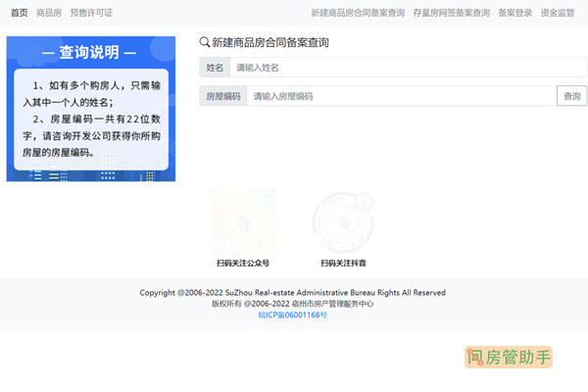Select 新建商品房合同备案查询 in the navbar
The width and height of the screenshot is (588, 392).
tap(358, 13)
